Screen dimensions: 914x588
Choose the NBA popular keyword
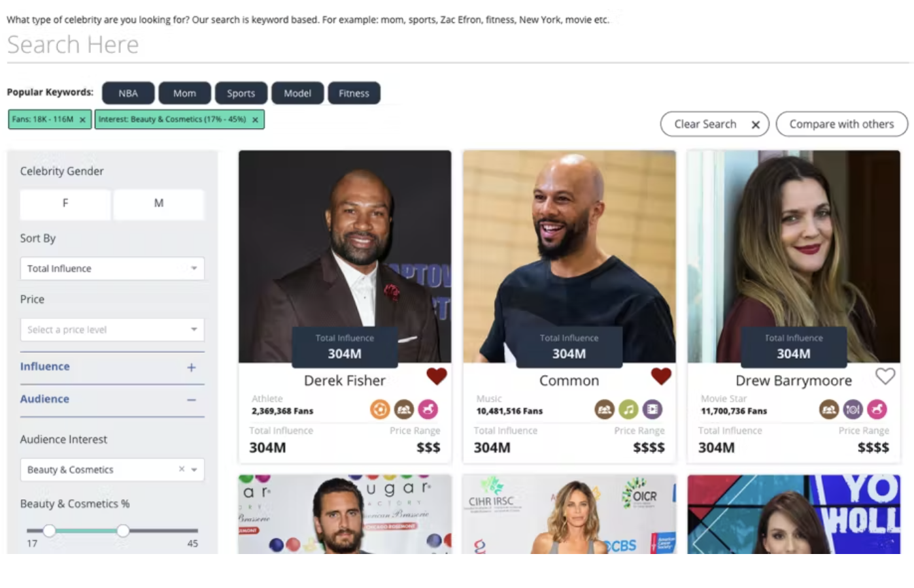click(x=128, y=93)
